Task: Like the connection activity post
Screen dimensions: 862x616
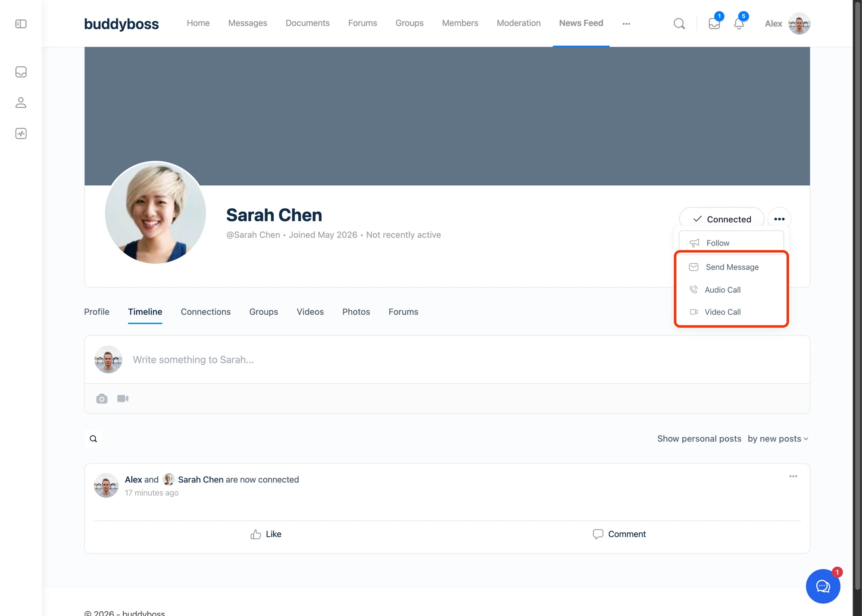Action: pos(266,534)
